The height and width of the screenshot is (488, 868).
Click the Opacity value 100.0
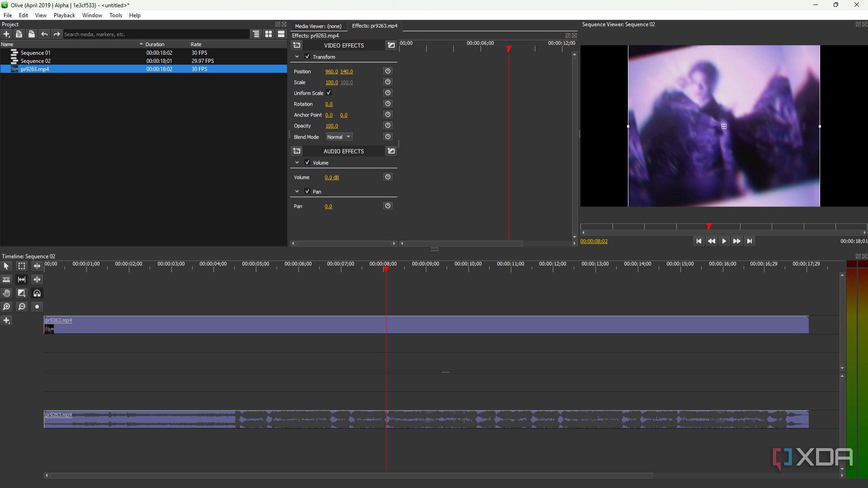[332, 126]
